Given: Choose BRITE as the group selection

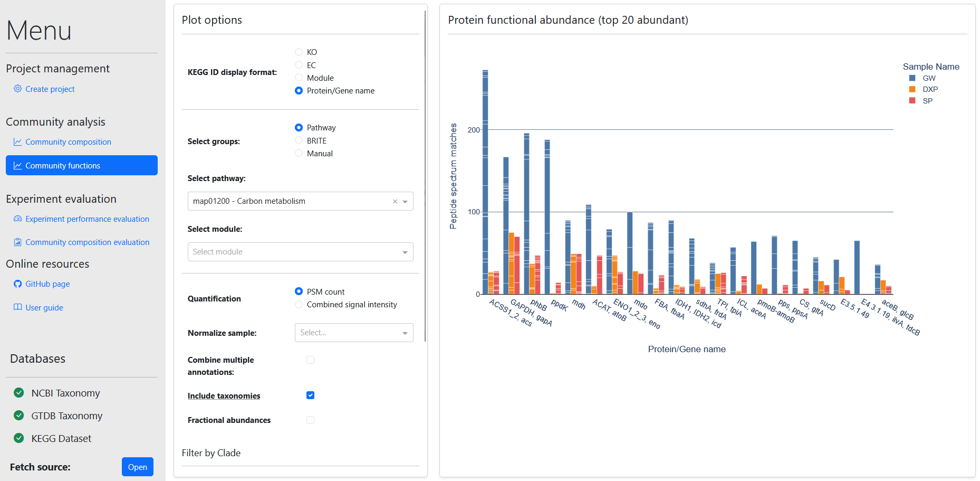Looking at the screenshot, I should click(x=299, y=140).
